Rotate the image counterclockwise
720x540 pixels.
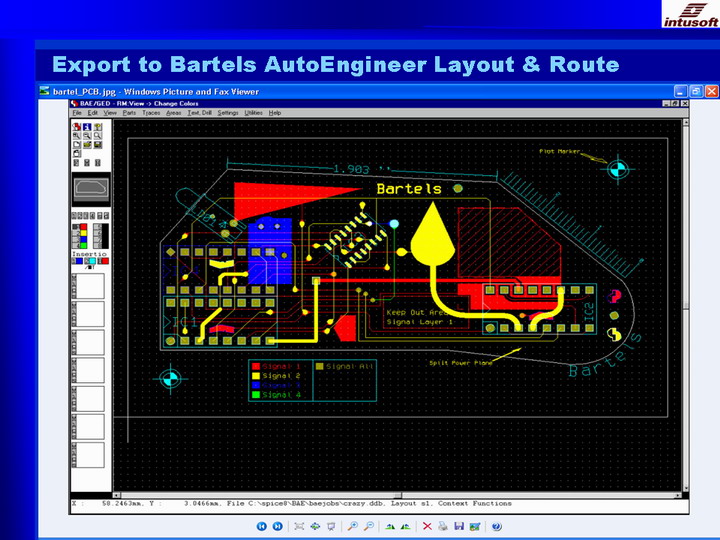pyautogui.click(x=406, y=526)
